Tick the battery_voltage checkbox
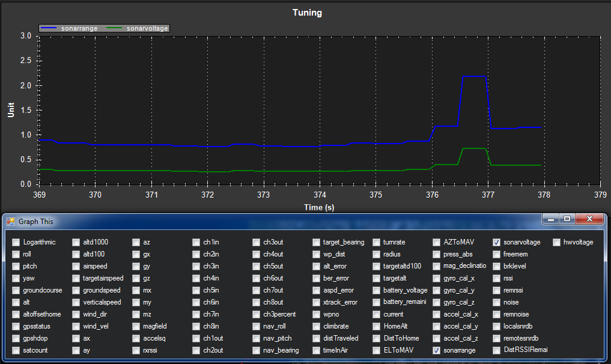The image size is (611, 364). [376, 290]
